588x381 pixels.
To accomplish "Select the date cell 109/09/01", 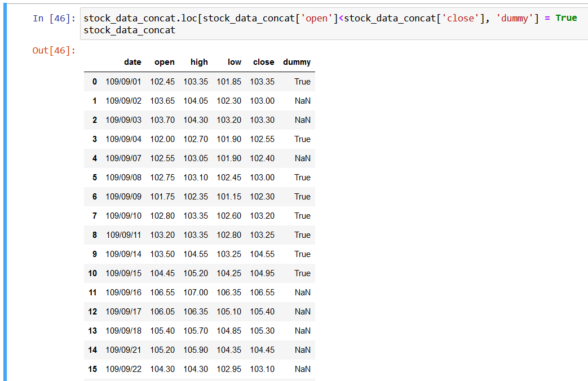I will [123, 82].
